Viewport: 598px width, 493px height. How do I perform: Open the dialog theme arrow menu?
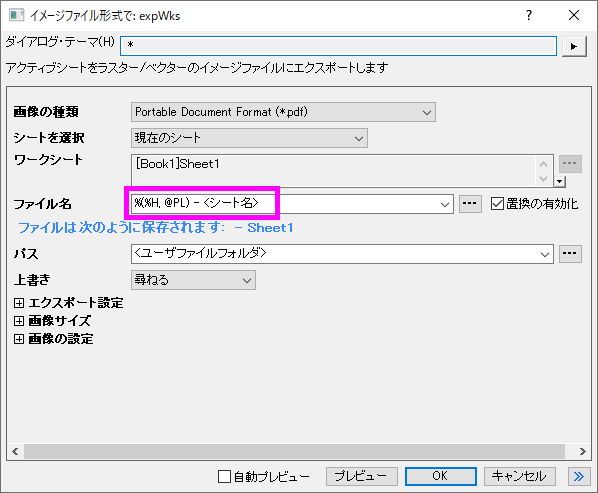coord(574,47)
